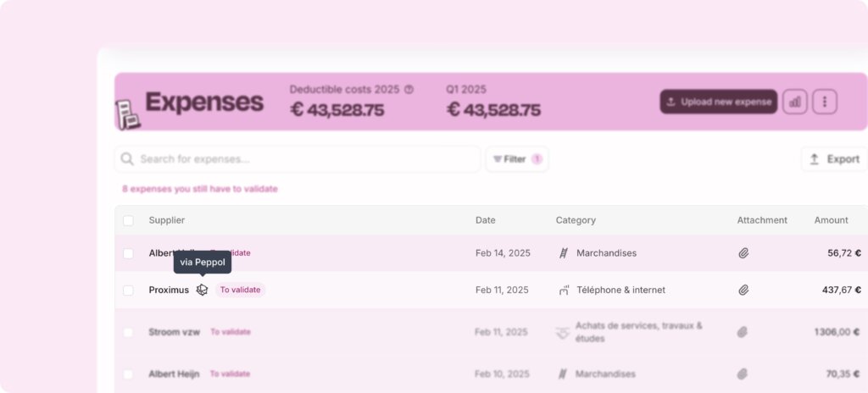Tick the checkbox for the Feb 10 Albert Heijn row

pos(129,374)
